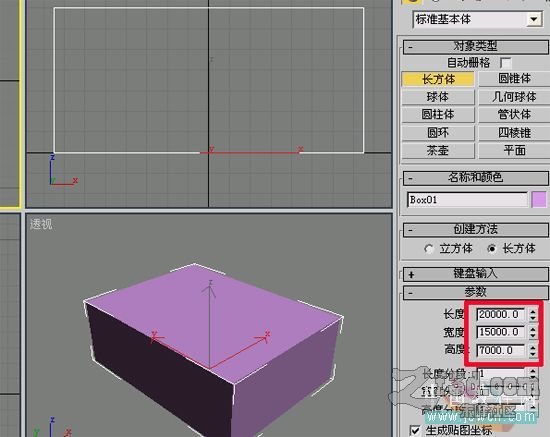Select the 管状体 tube primitive
The height and width of the screenshot is (437, 550).
pos(514,115)
